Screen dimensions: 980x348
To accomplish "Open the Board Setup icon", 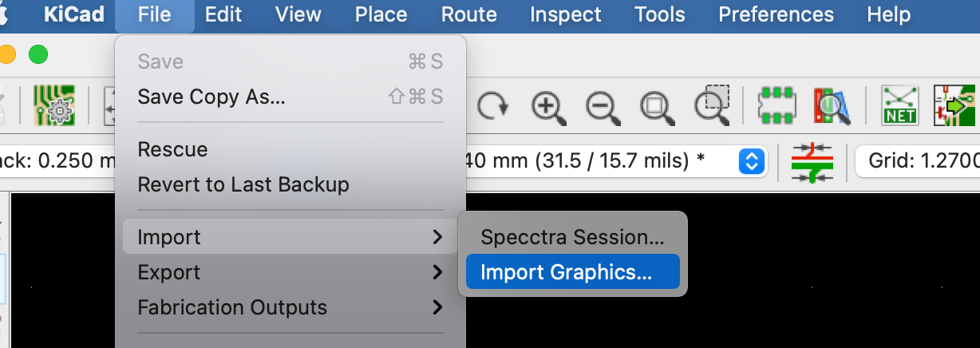I will 53,105.
